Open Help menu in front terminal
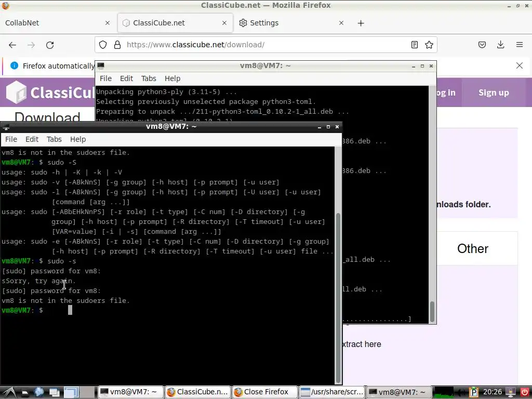532x399 pixels. [x=78, y=139]
